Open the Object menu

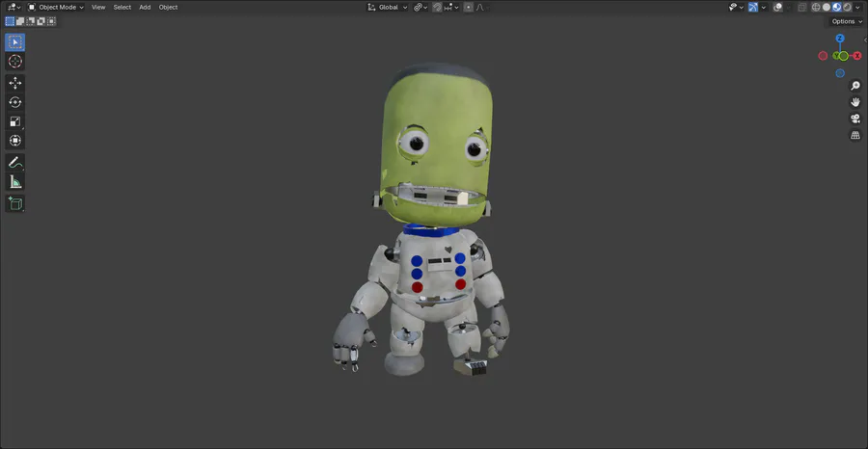click(x=168, y=7)
